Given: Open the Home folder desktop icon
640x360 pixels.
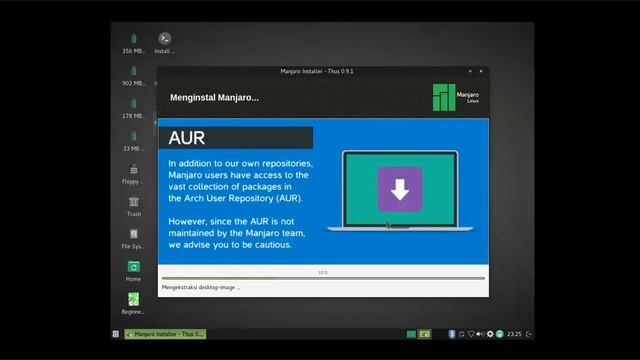Looking at the screenshot, I should coord(133,271).
